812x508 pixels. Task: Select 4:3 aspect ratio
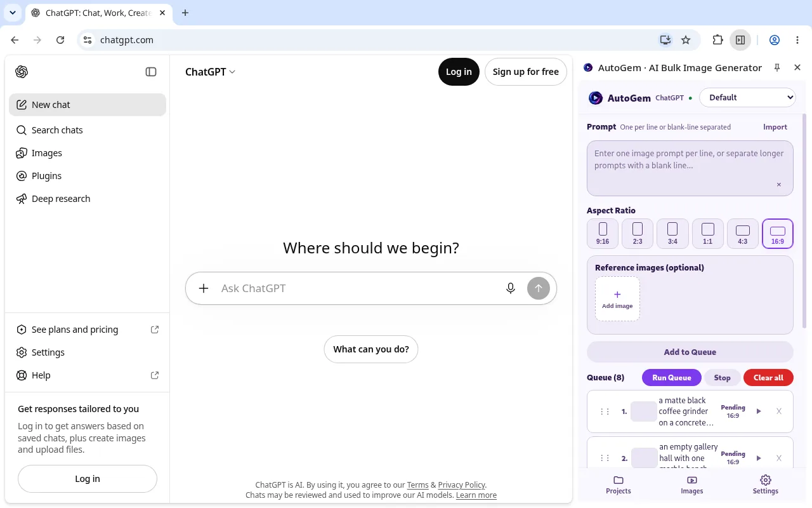743,234
